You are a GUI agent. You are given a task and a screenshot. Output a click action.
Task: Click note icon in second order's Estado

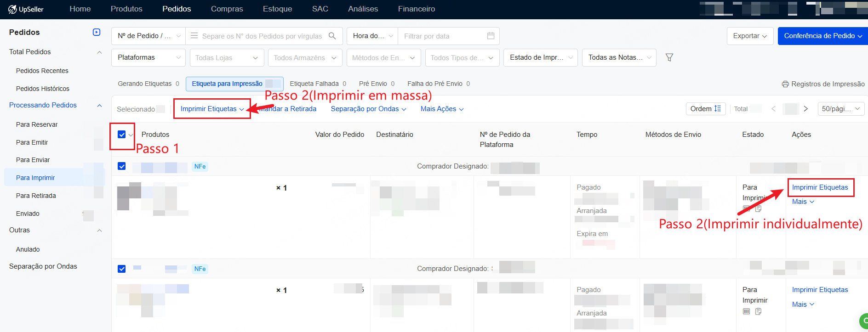758,311
